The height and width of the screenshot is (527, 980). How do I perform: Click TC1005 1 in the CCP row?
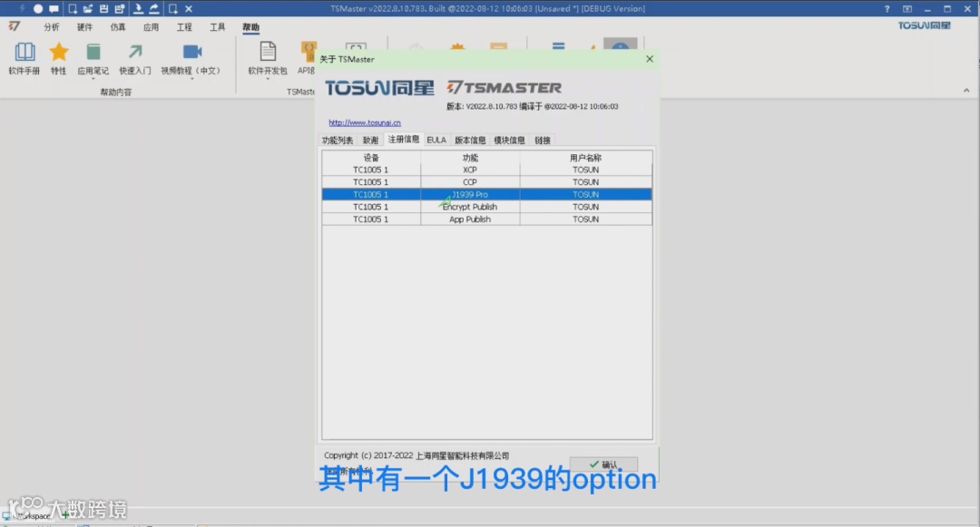click(x=370, y=182)
